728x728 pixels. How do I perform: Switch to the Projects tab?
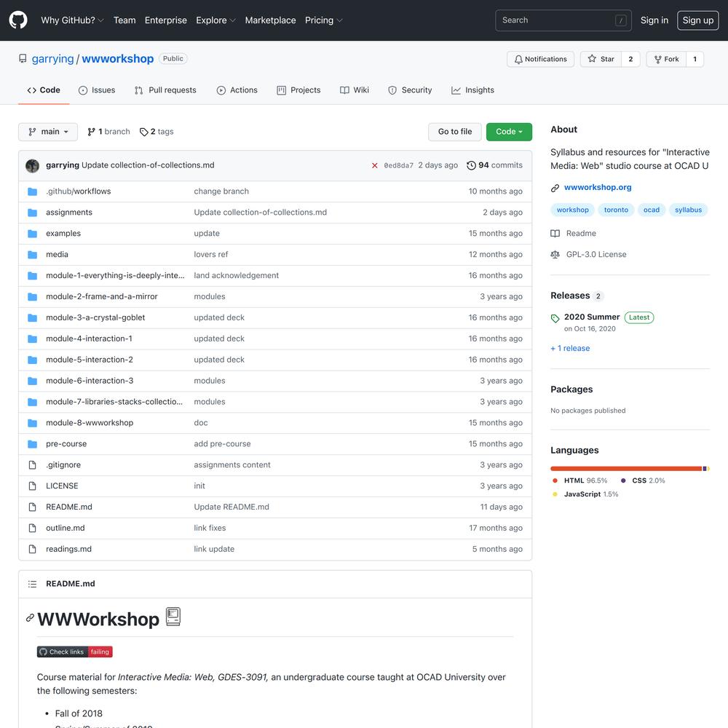pos(298,90)
